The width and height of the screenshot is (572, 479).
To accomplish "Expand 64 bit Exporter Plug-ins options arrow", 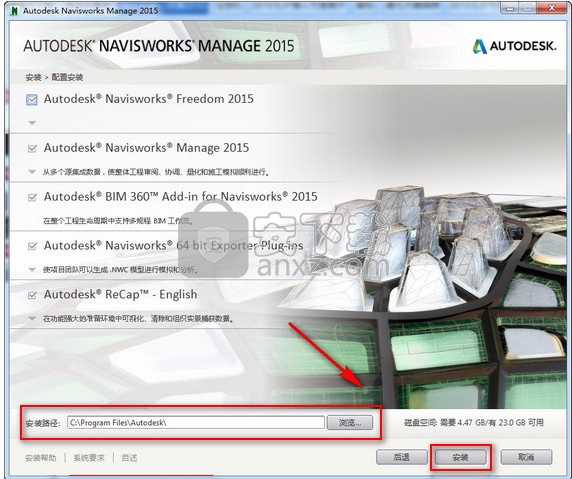I will [x=32, y=270].
